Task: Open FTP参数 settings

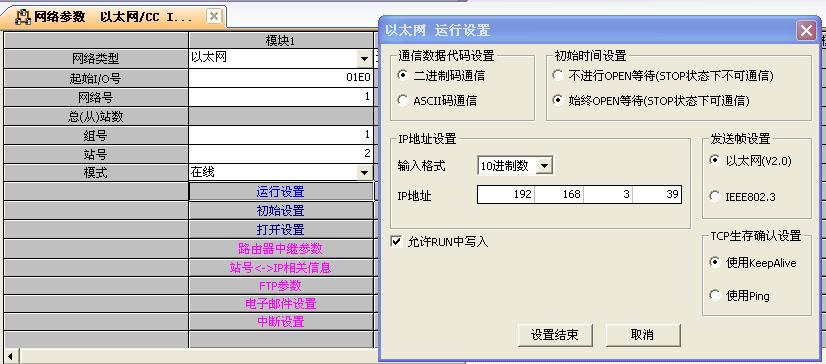Action: 280,286
